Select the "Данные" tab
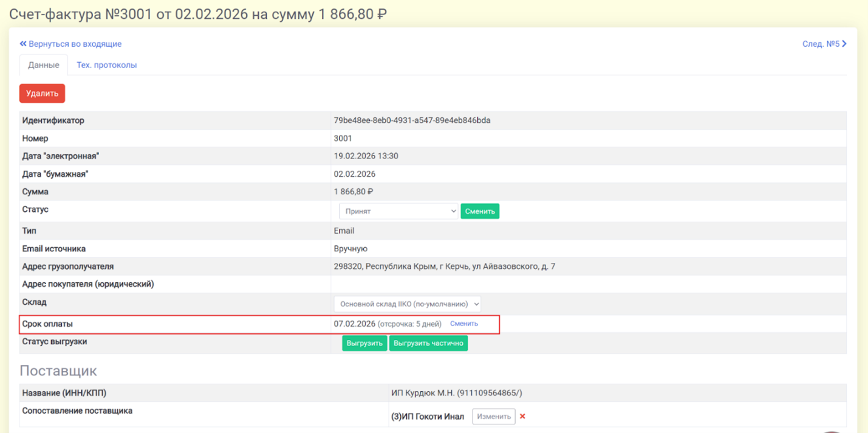This screenshot has width=868, height=433. (x=44, y=65)
